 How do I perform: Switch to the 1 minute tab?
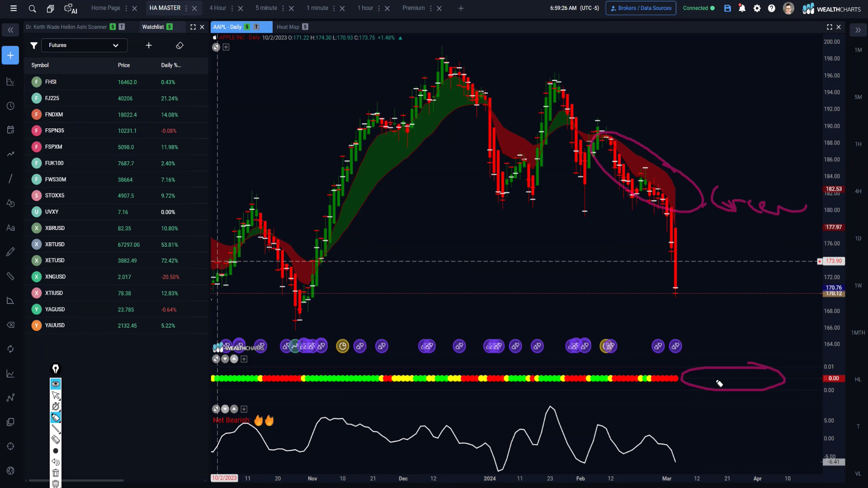317,8
